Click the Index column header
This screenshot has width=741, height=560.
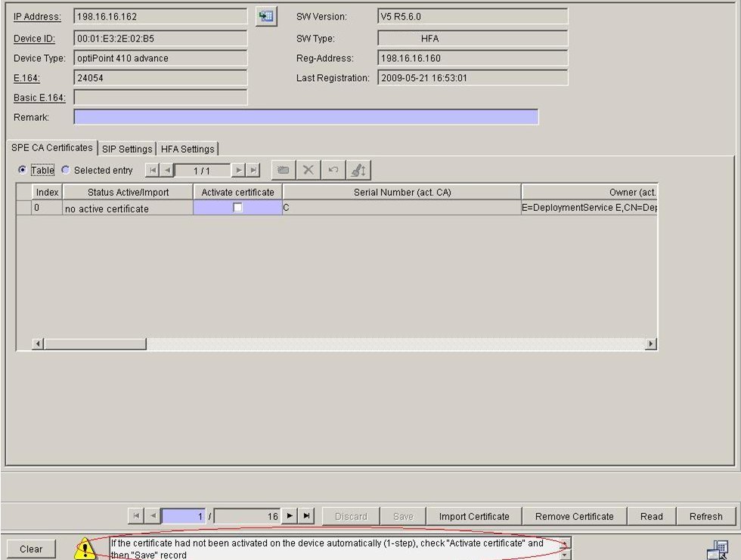pos(47,192)
